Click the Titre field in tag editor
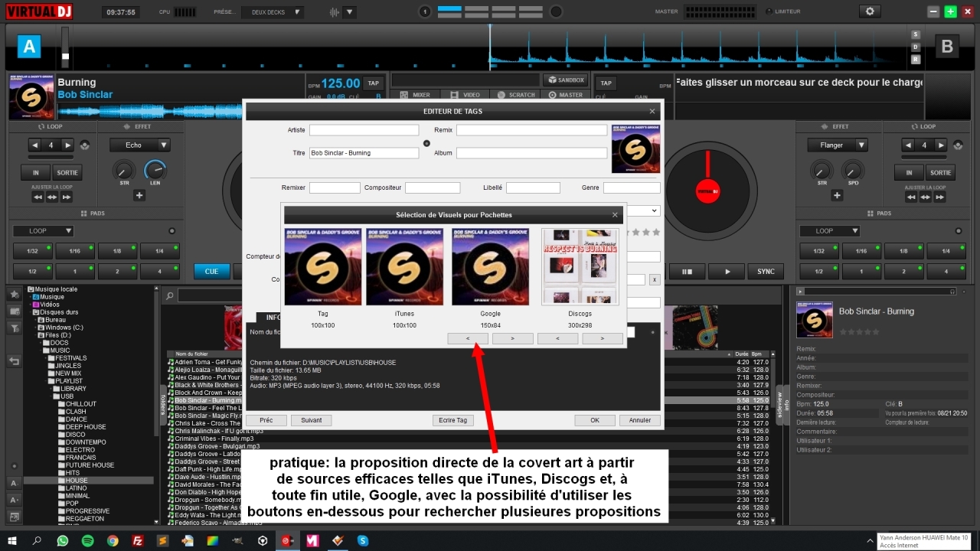980x551 pixels. pyautogui.click(x=364, y=153)
